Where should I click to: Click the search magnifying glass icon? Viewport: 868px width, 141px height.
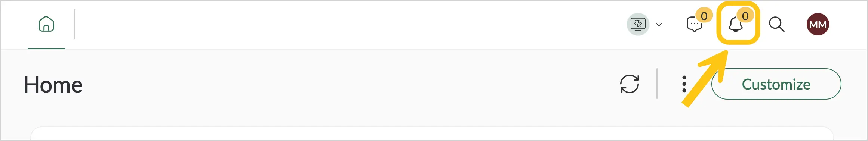tap(776, 25)
